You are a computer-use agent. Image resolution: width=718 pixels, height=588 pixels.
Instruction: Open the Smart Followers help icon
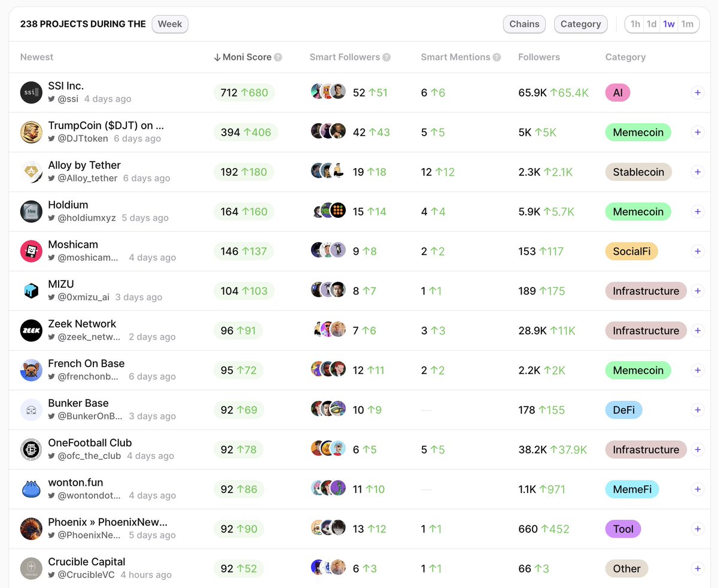[x=387, y=57]
